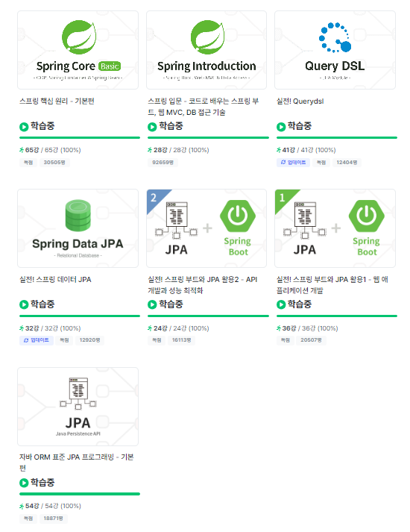Click play icon for 실전! Querydsl course
This screenshot has height=532, width=410.
click(281, 127)
